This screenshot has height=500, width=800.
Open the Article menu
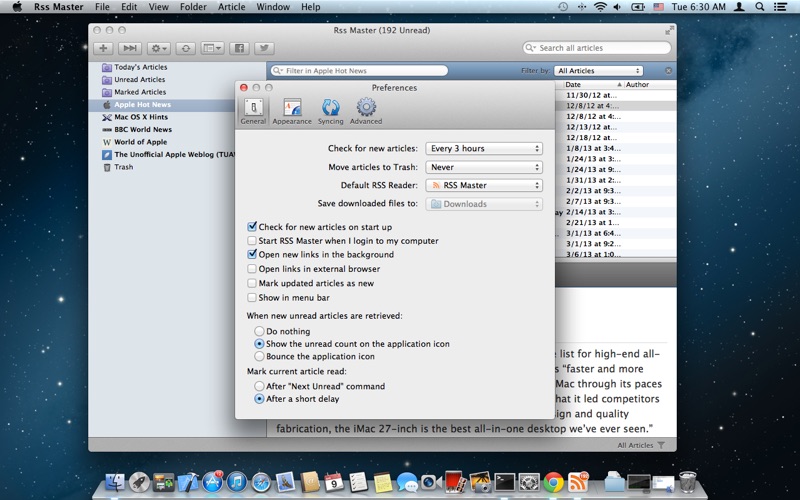(x=232, y=7)
